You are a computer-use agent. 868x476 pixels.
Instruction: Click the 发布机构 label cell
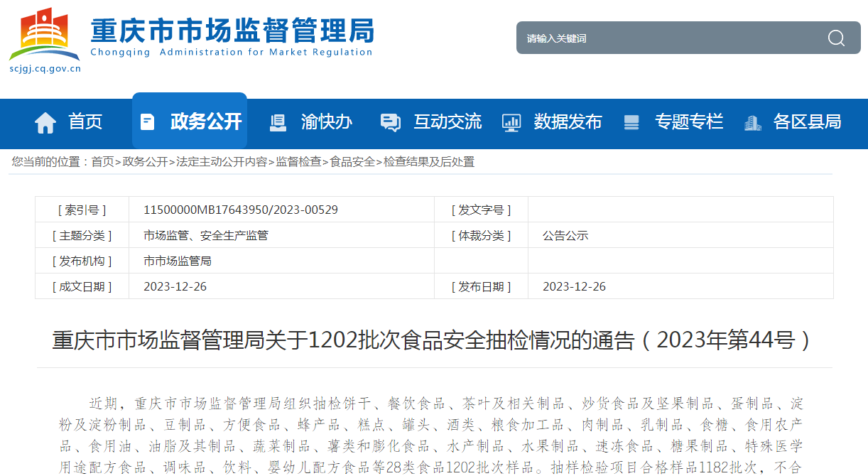82,261
